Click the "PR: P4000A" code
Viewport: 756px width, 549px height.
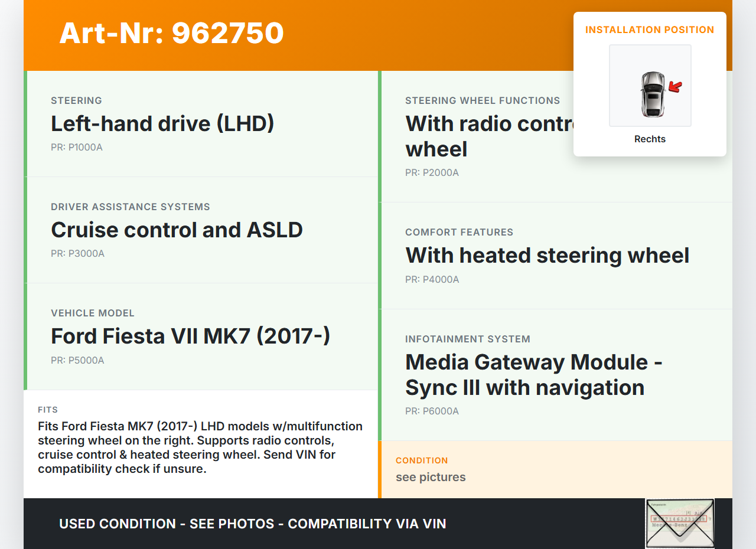[432, 279]
